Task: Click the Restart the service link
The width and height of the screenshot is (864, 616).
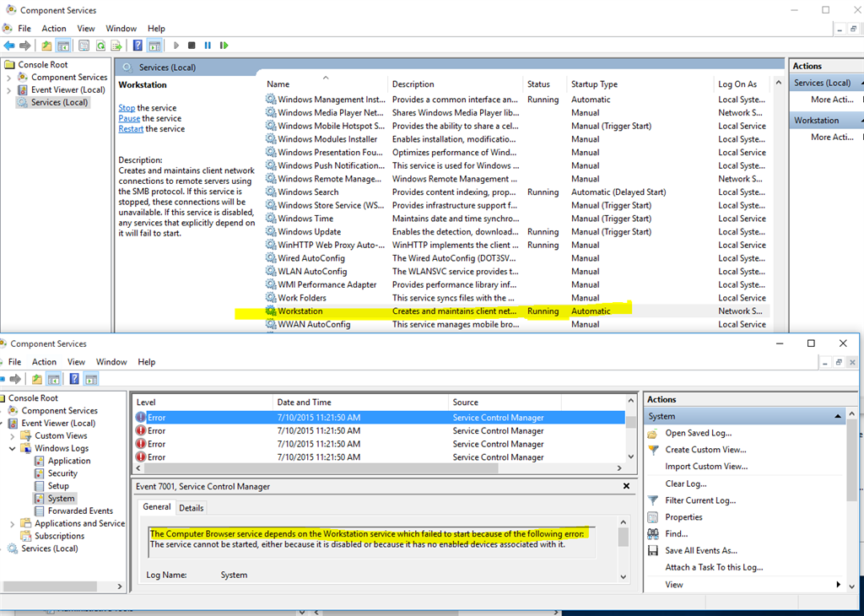Action: pyautogui.click(x=131, y=129)
